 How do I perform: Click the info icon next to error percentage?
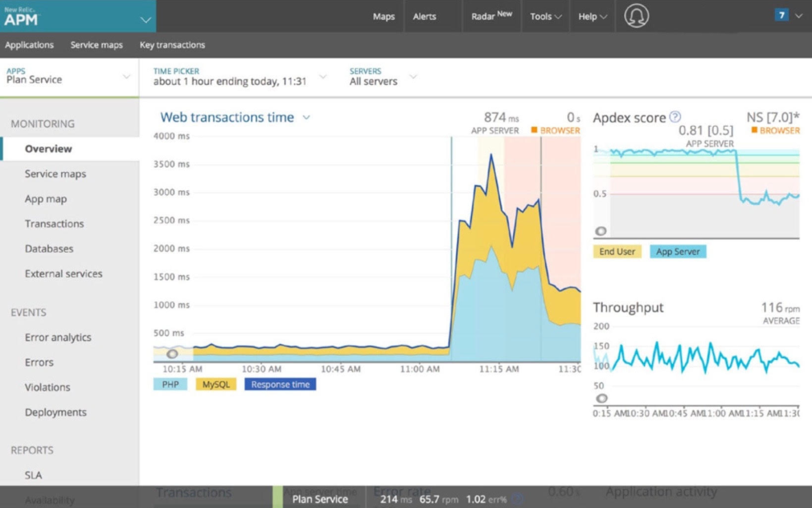coord(517,497)
